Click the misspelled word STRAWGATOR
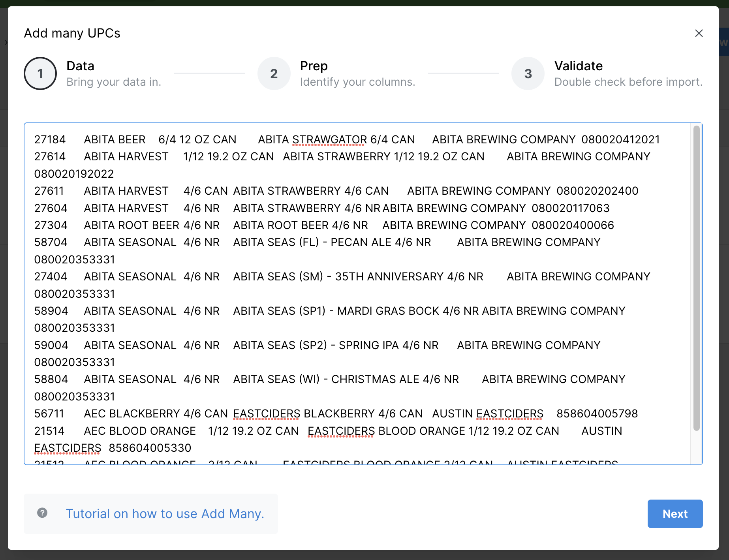Image resolution: width=729 pixels, height=560 pixels. pos(330,139)
